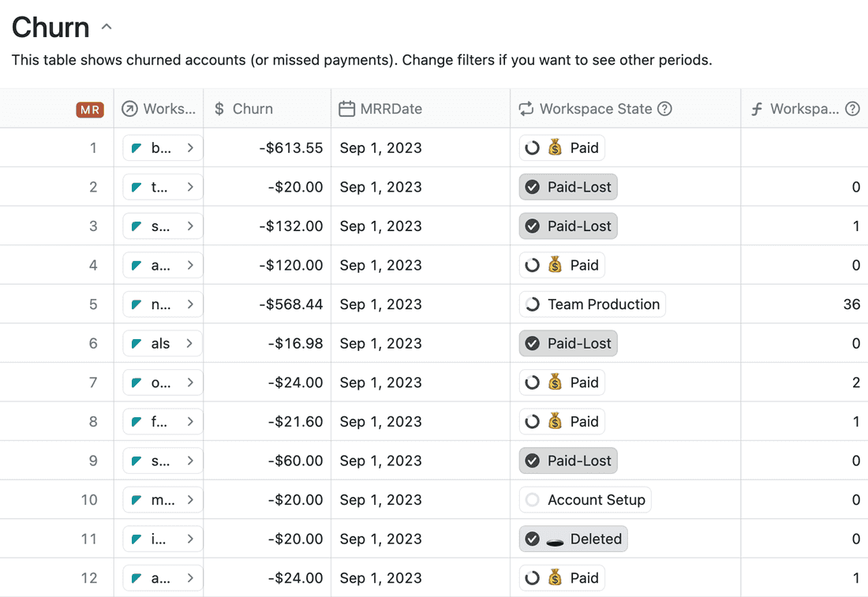Screen dimensions: 868x597
Task: Click the relation arrow icon on the Workspace column header
Action: [131, 109]
